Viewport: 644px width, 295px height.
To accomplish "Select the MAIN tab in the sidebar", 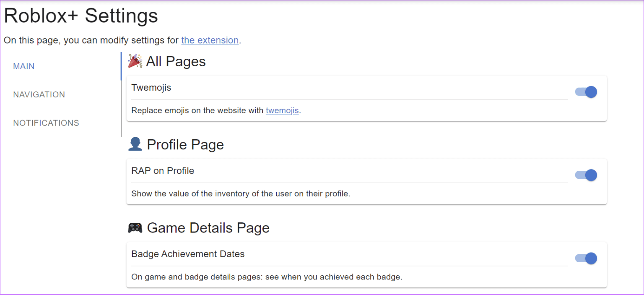I will point(23,66).
